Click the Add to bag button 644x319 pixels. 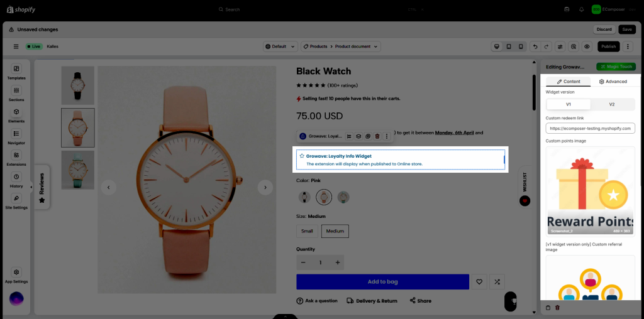pyautogui.click(x=382, y=282)
